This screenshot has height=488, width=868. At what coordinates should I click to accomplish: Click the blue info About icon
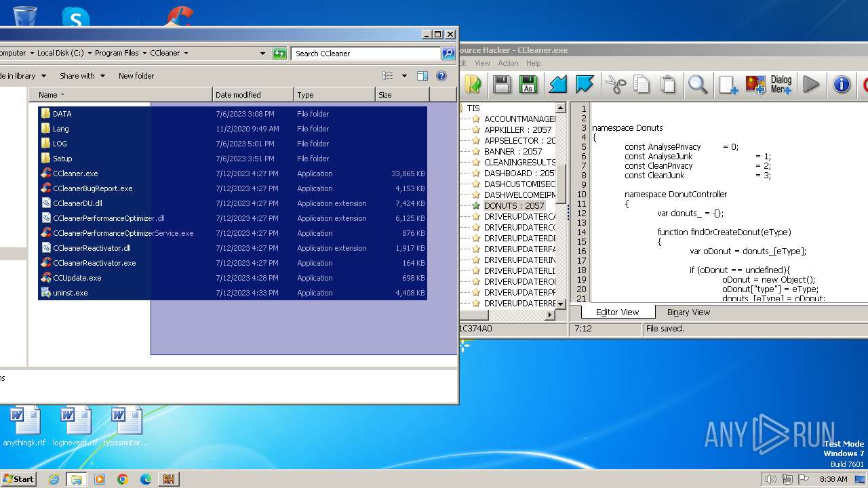[842, 84]
